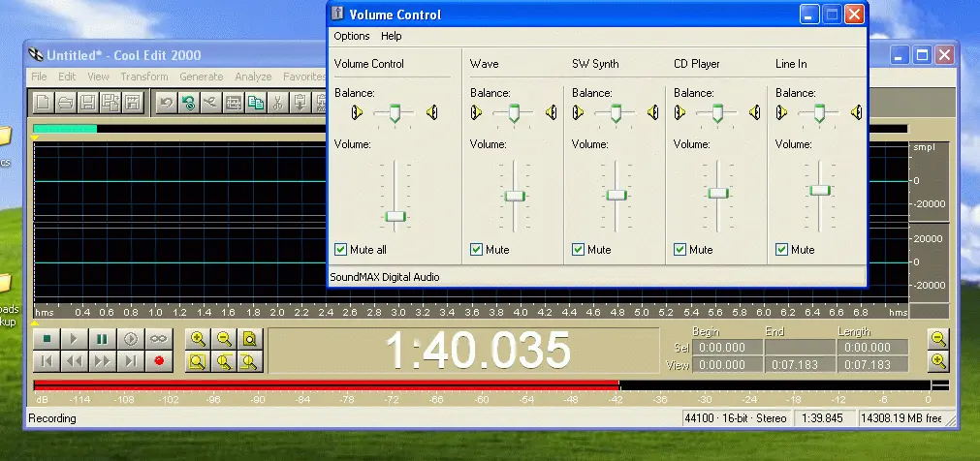Open the View menu in Cool Edit 2000
Image resolution: width=980 pixels, height=461 pixels.
coord(98,77)
